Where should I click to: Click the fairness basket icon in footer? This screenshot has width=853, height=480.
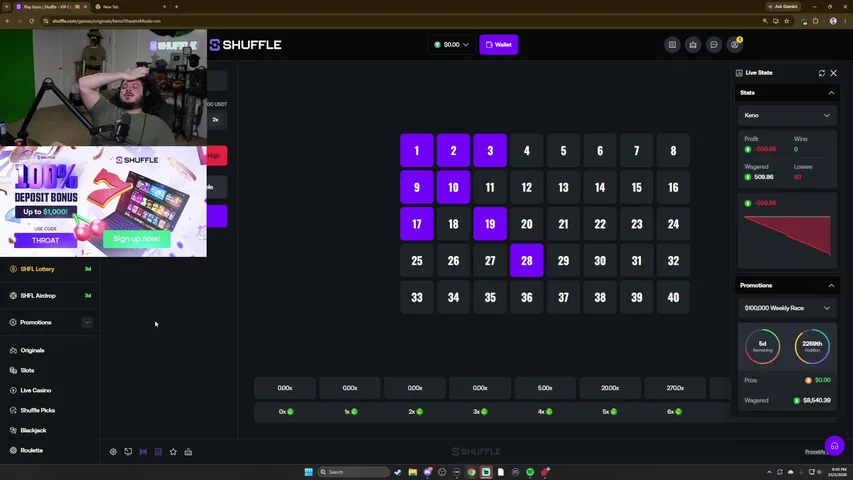pos(188,452)
